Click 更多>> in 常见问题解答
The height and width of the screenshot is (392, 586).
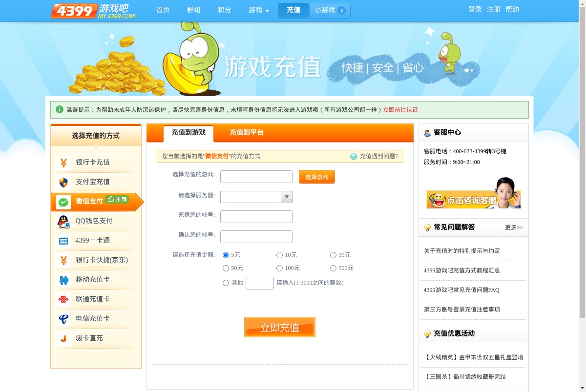(514, 227)
